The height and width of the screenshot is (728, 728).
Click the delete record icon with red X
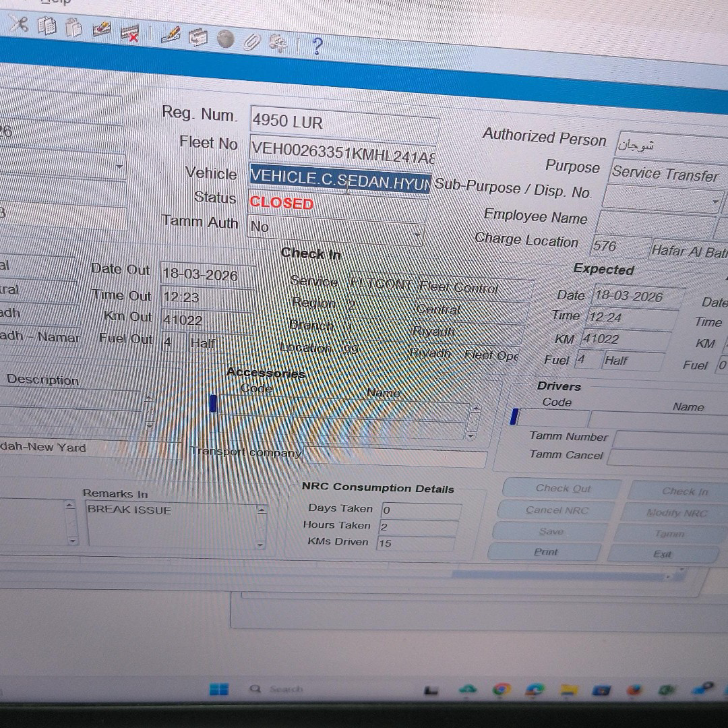point(128,32)
